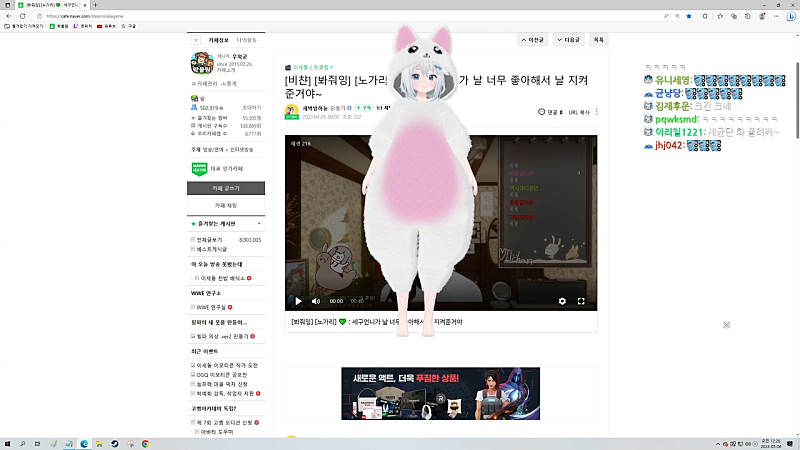The width and height of the screenshot is (800, 450).
Task: Switch to the 카페정보 tab
Action: click(x=218, y=40)
